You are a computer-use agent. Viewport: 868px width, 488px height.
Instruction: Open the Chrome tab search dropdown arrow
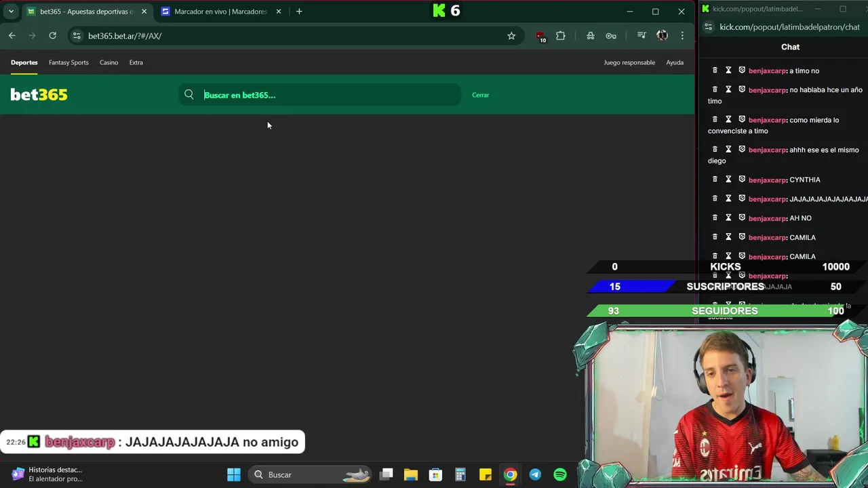(x=11, y=12)
